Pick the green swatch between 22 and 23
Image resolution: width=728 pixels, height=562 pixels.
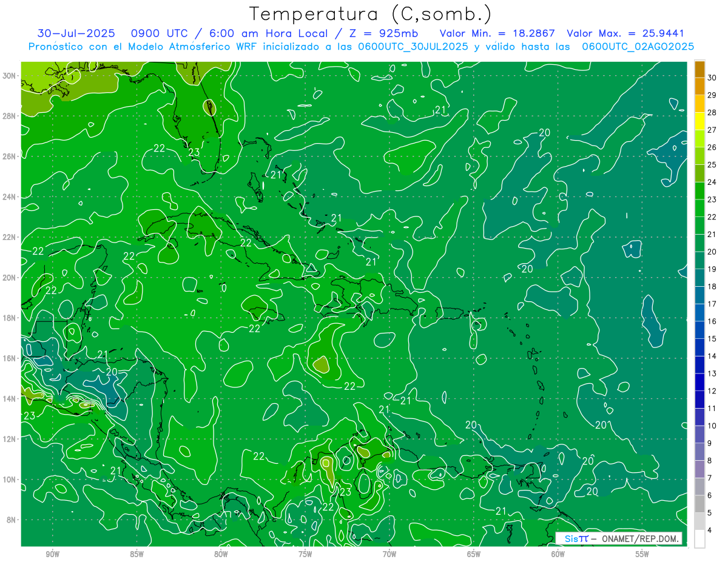coord(699,208)
